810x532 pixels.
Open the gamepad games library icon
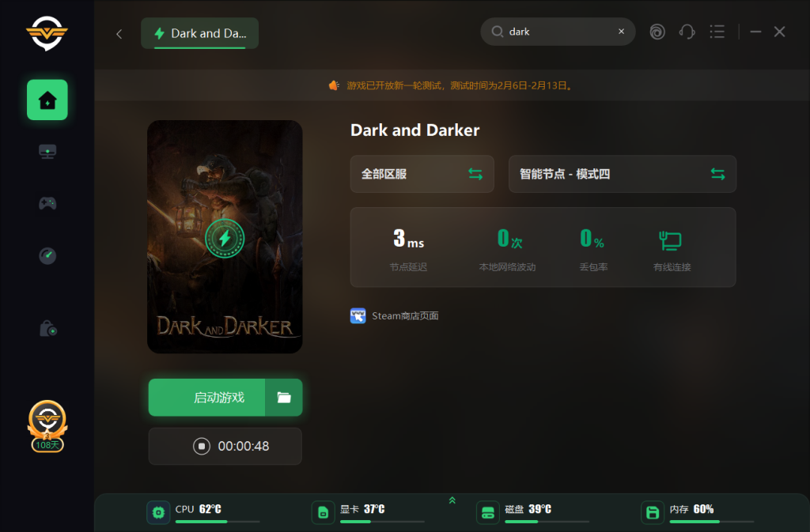tap(47, 203)
